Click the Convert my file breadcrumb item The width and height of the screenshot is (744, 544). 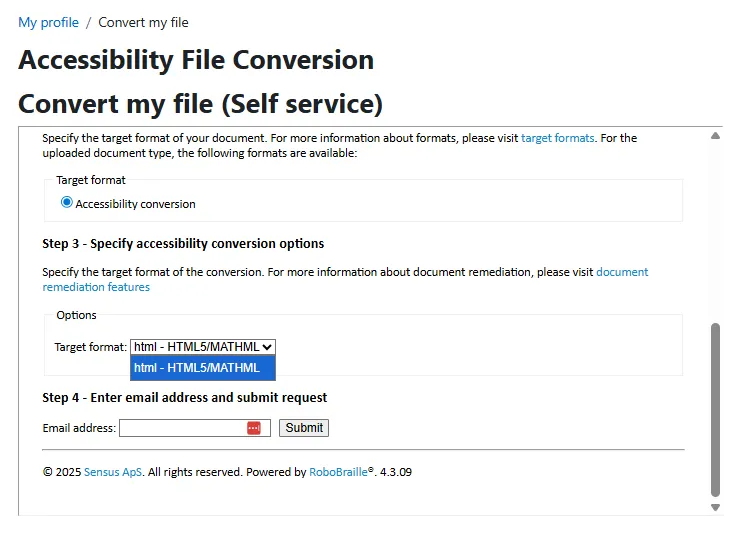[143, 22]
